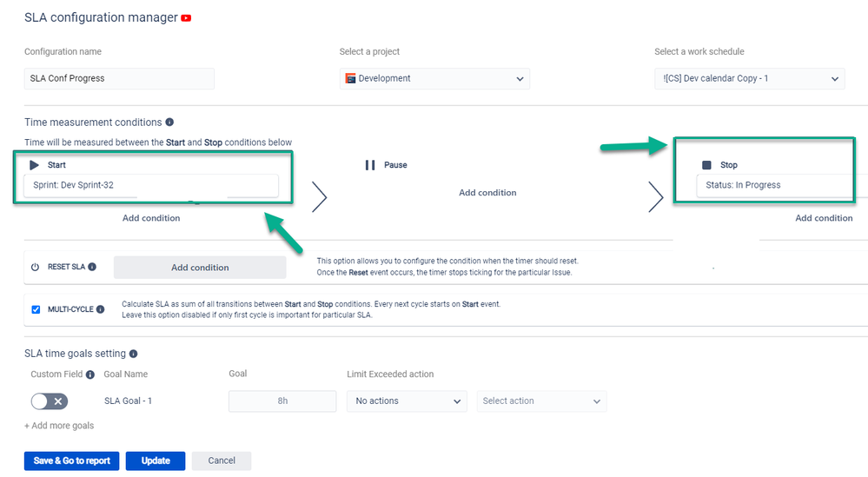Open SLA time goals setting info icon
The height and width of the screenshot is (477, 868).
[x=134, y=354]
